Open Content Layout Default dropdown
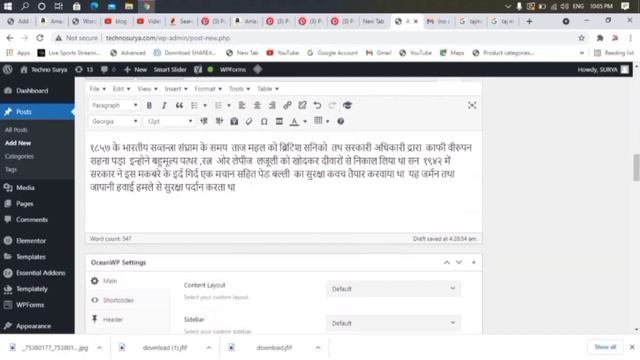The image size is (640, 360). point(393,289)
